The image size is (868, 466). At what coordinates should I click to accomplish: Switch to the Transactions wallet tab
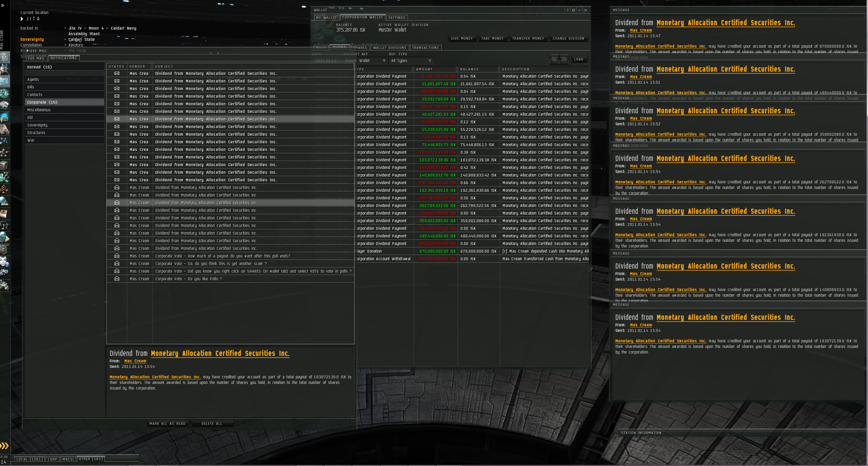click(425, 48)
